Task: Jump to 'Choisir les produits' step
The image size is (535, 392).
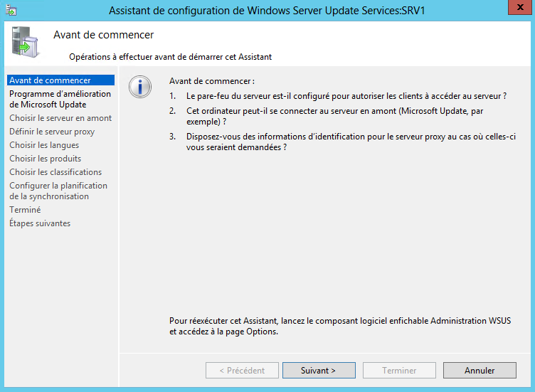Action: tap(46, 159)
